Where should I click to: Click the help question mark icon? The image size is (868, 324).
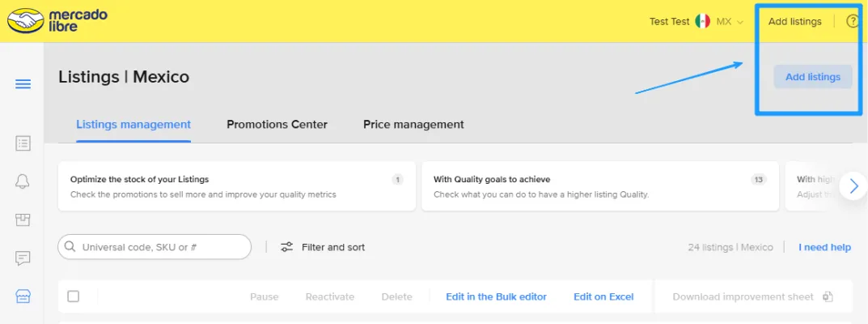coord(852,22)
